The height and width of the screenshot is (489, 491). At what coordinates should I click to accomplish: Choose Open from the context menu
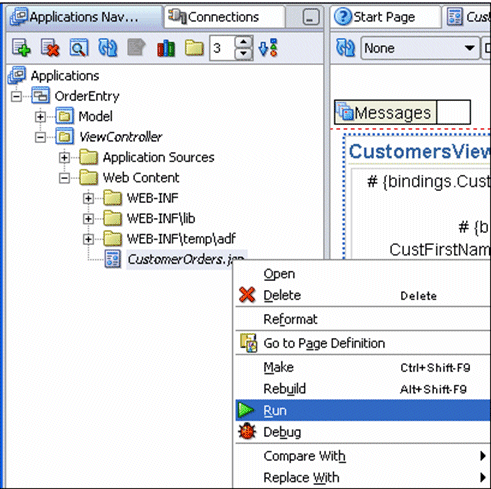[x=363, y=274]
